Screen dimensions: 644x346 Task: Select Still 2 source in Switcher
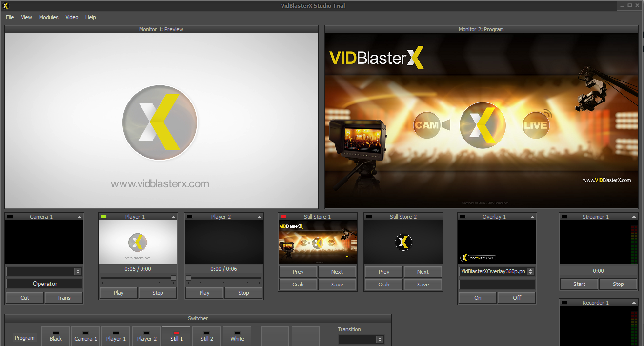tap(207, 336)
